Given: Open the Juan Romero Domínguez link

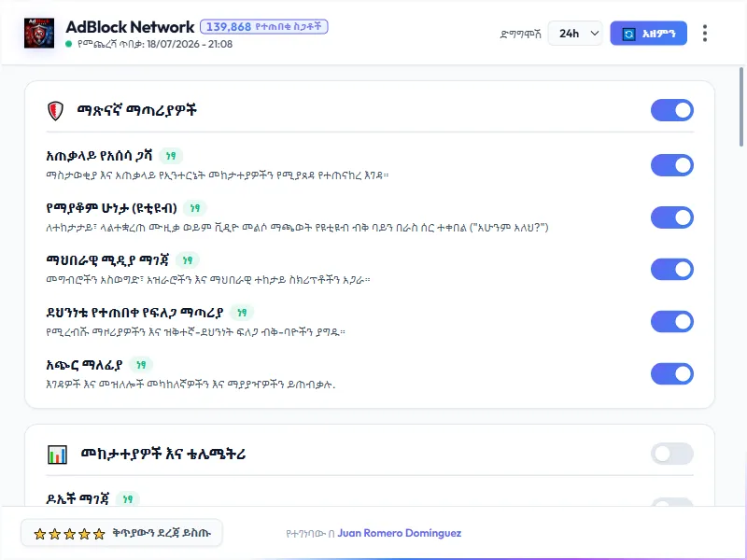Looking at the screenshot, I should 400,533.
